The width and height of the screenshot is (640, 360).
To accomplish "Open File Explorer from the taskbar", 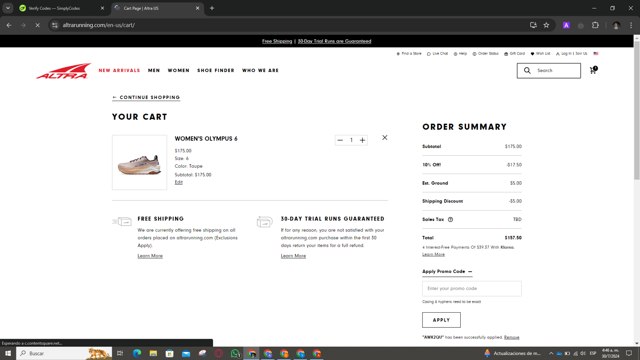I will click(153, 353).
